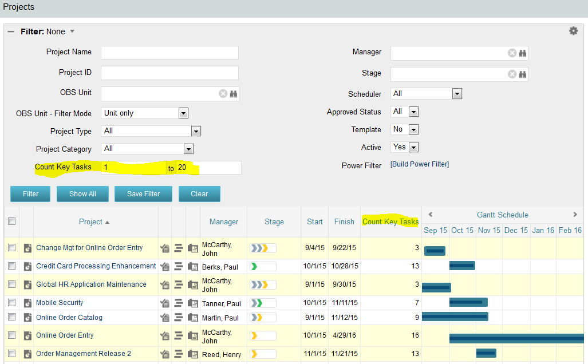Clear the OBS Unit field value

(223, 94)
